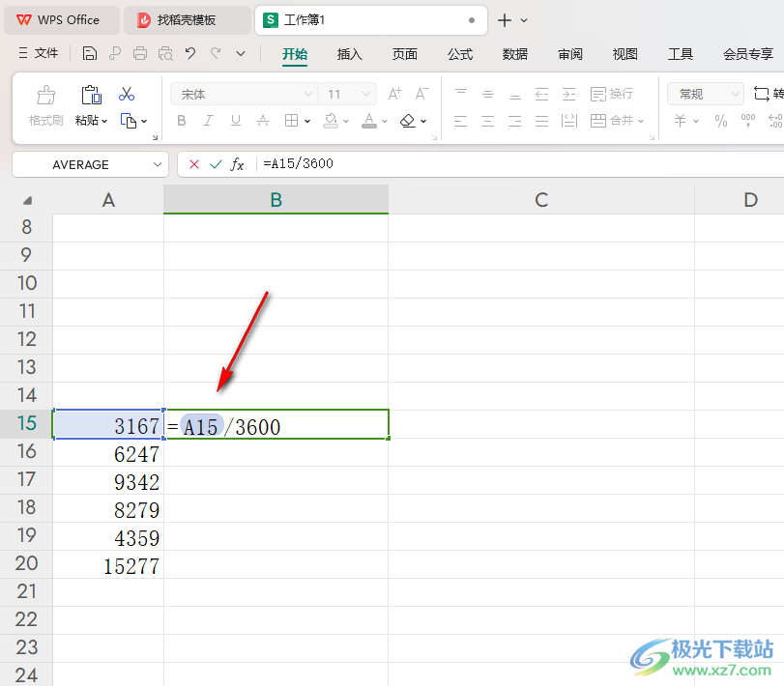Expand the AVERAGE name box dropdown
This screenshot has height=686, width=784.
[158, 164]
